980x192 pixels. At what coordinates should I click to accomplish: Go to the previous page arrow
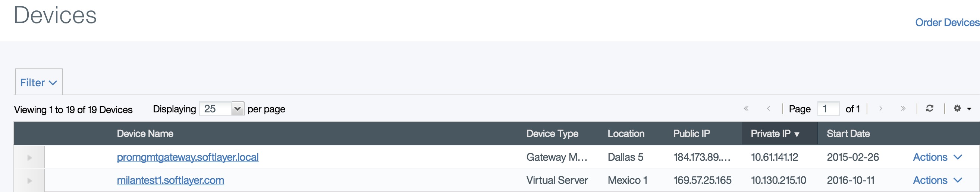[x=769, y=109]
